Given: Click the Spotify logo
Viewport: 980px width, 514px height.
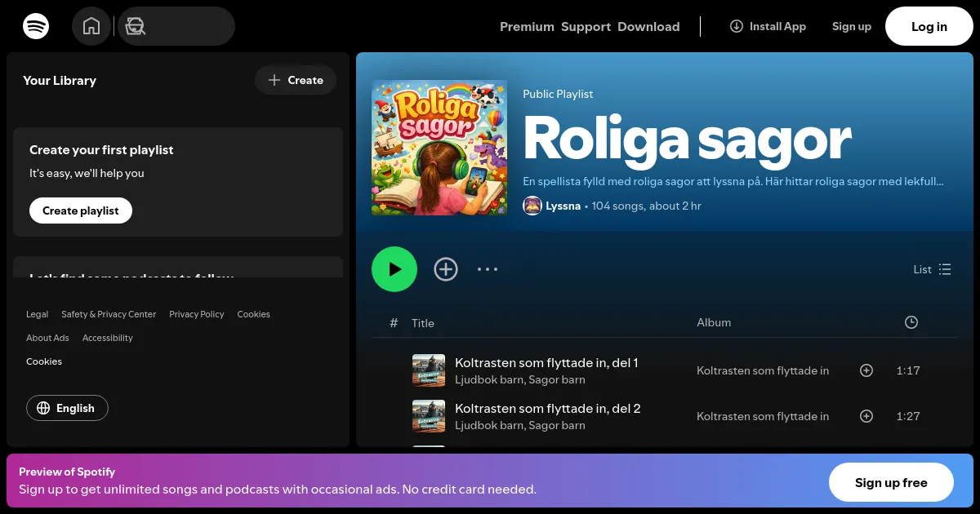Looking at the screenshot, I should pyautogui.click(x=36, y=26).
